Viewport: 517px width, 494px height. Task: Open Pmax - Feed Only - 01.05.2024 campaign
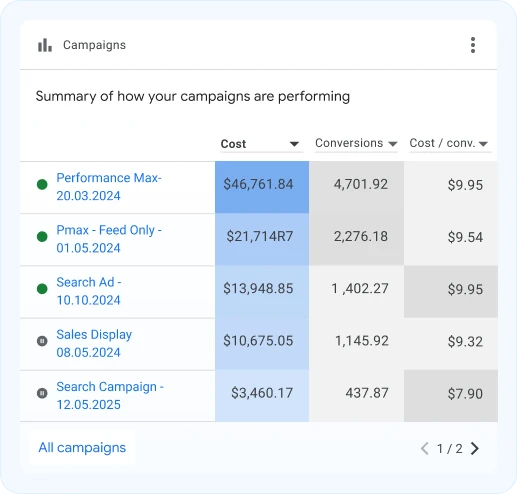click(109, 239)
